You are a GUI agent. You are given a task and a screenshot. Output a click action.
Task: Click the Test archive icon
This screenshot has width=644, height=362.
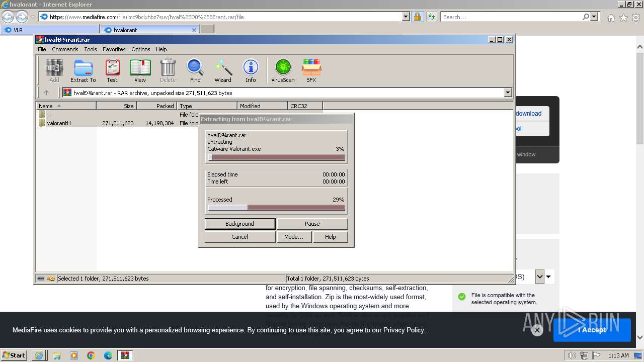(x=112, y=70)
